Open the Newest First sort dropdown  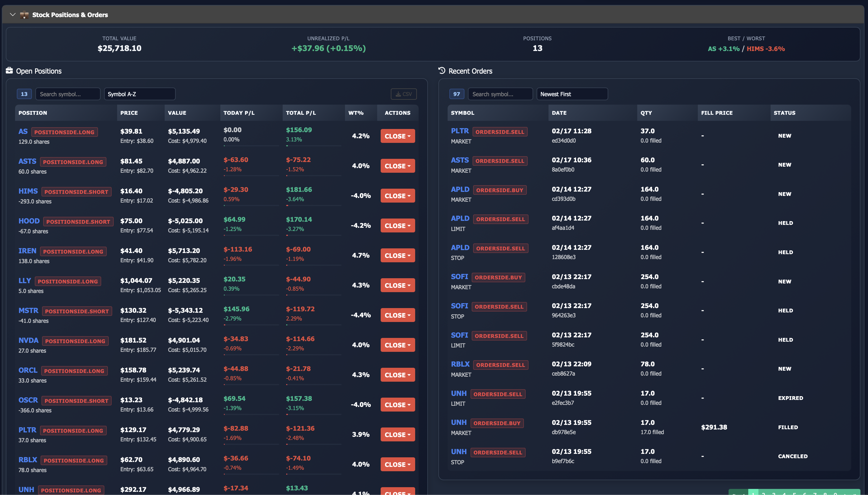point(572,94)
